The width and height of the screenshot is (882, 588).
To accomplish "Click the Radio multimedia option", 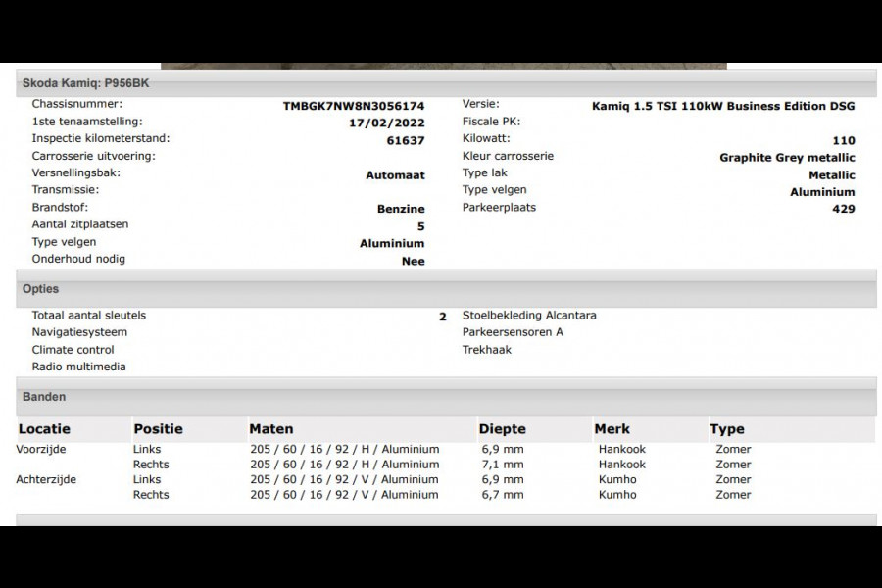I will (78, 367).
